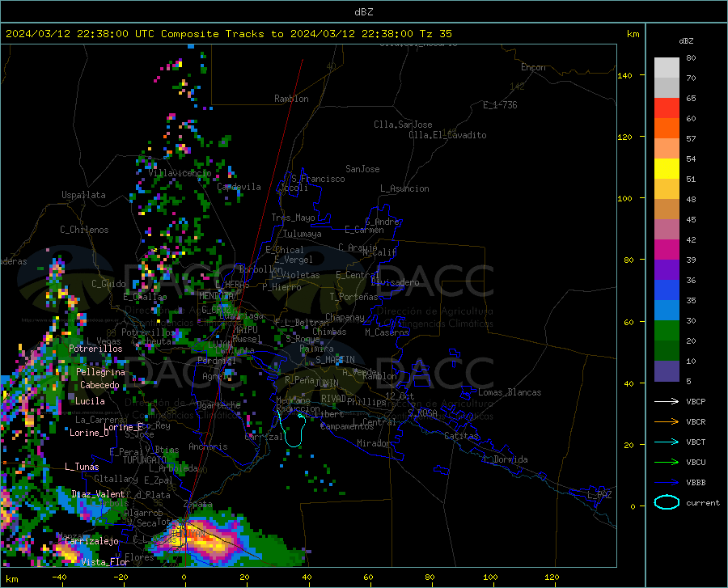
Task: Click the L_Asuncion label
Action: coord(404,188)
